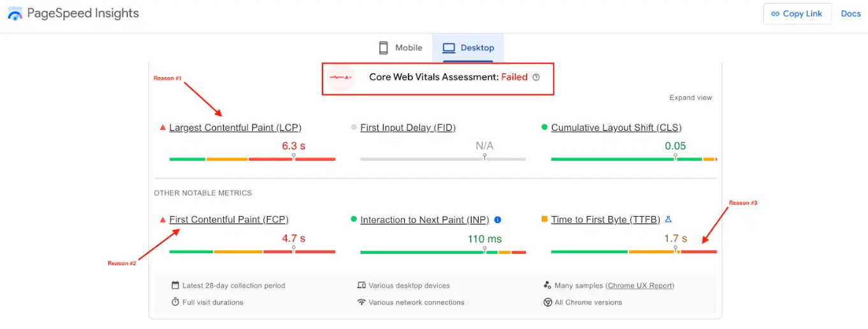The width and height of the screenshot is (868, 329).
Task: Open First Input Delay (FID) link
Action: point(408,128)
